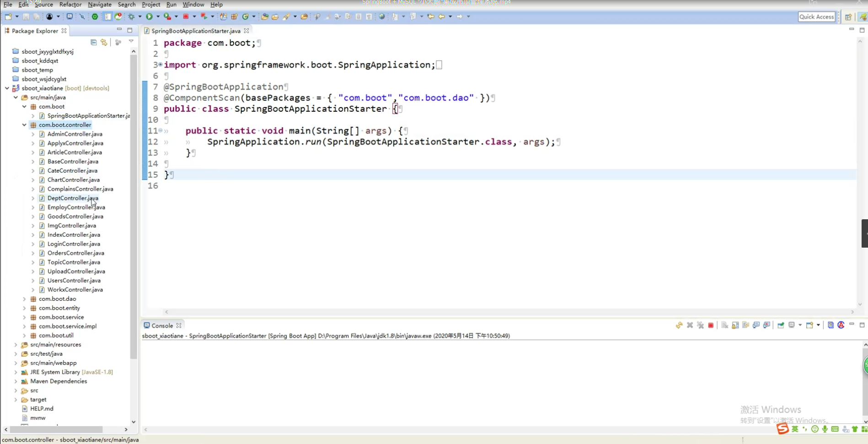Close the Console view tab

coord(179,325)
